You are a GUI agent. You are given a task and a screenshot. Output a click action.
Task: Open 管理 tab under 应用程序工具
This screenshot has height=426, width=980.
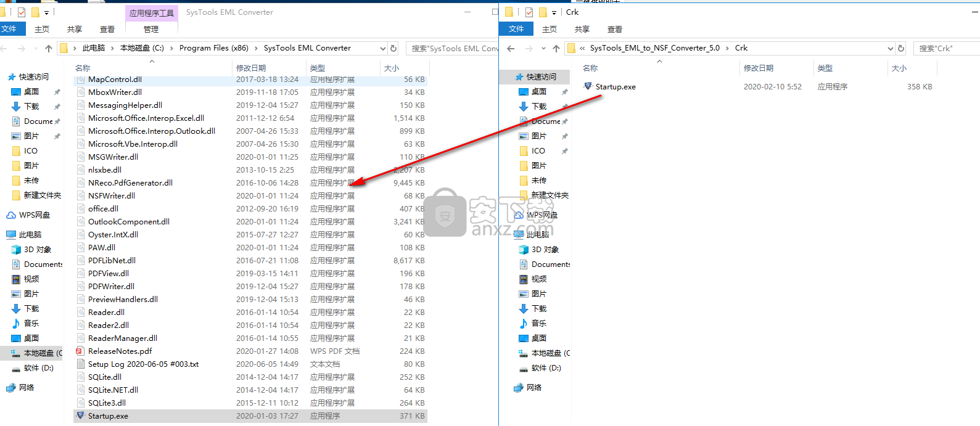(x=151, y=29)
